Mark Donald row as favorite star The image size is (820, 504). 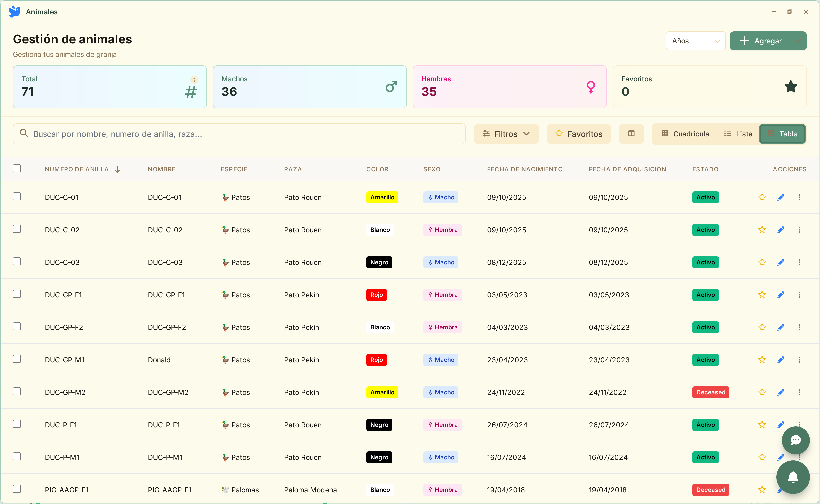pos(762,360)
